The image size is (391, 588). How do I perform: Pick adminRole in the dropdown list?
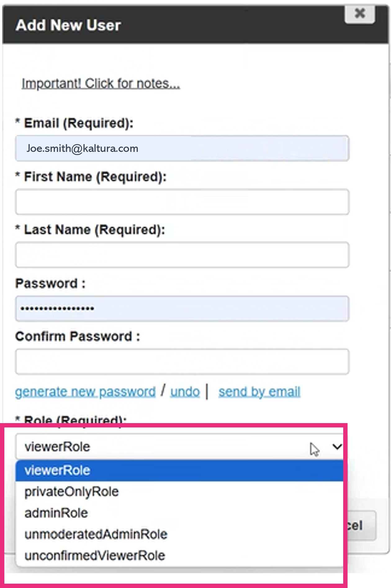(x=179, y=513)
